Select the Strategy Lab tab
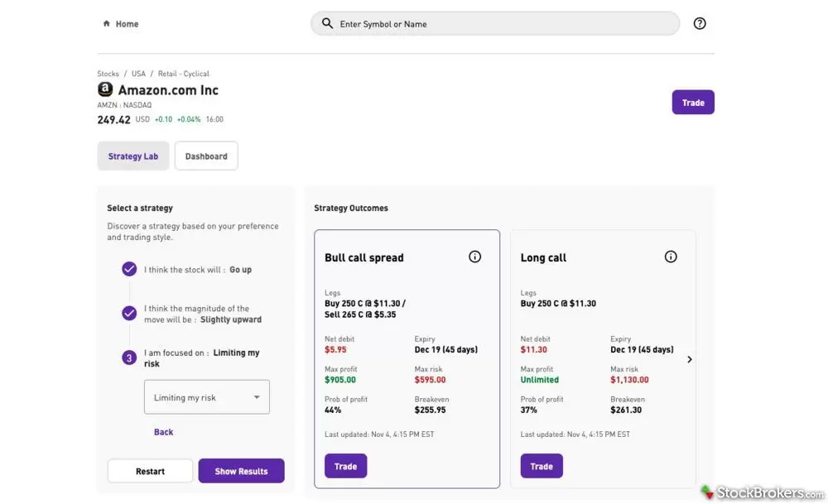 tap(133, 156)
